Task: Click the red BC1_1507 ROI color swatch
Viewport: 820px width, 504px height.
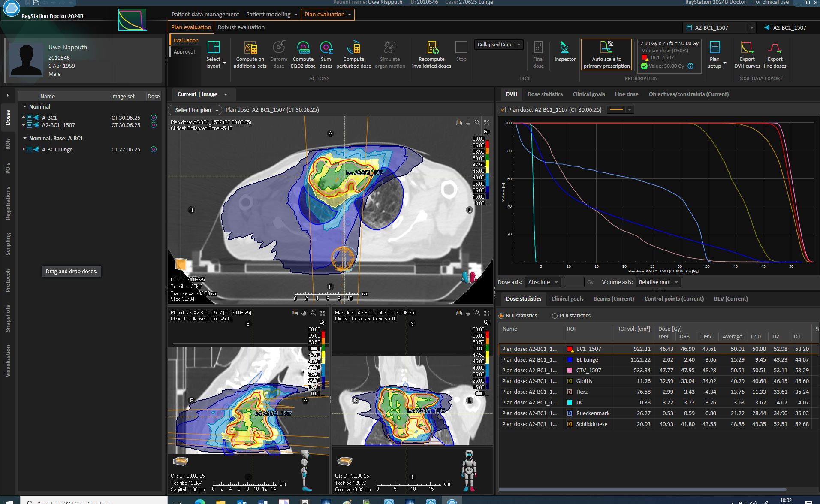Action: 570,349
